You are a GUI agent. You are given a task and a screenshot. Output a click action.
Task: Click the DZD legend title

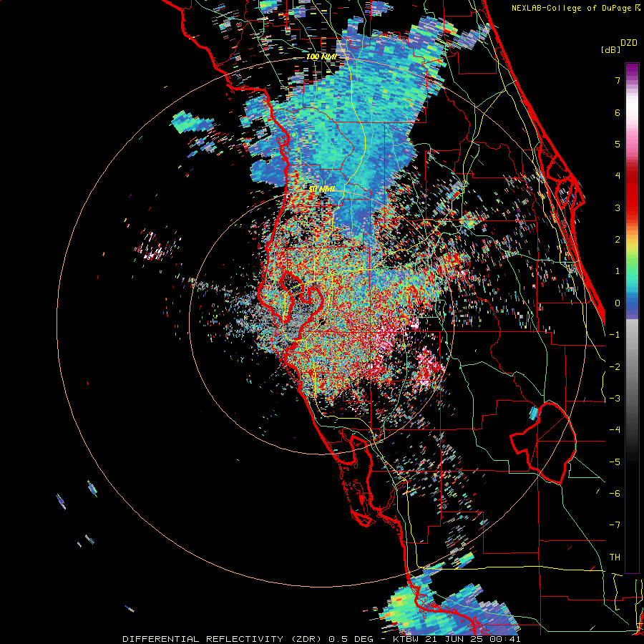629,43
